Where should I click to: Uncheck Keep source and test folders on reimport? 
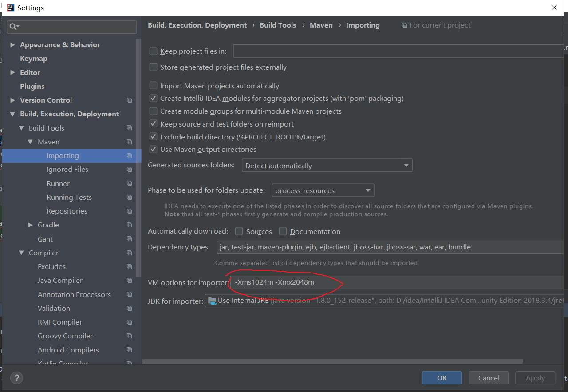pos(153,124)
